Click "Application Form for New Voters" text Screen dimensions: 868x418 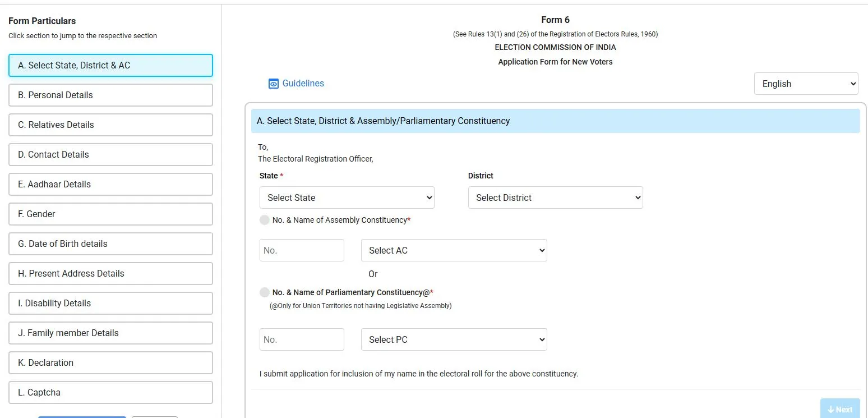pos(555,62)
